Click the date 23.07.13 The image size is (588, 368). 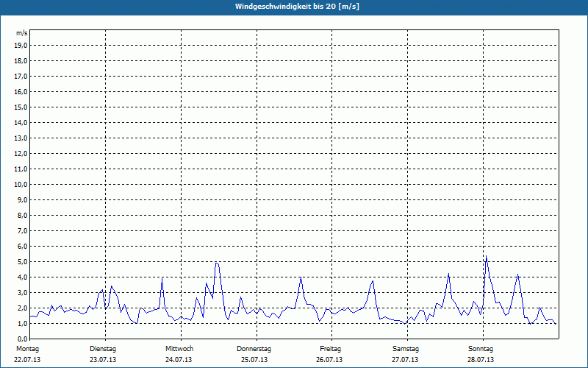103,360
